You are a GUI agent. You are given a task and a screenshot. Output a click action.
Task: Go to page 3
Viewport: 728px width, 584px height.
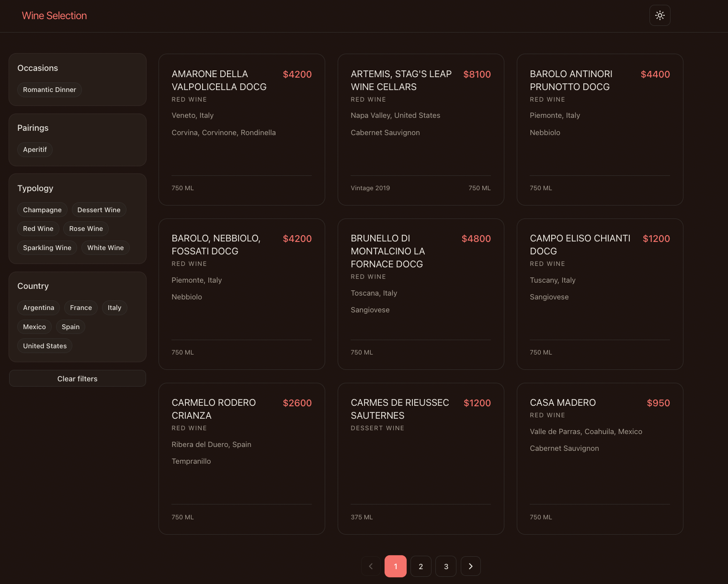pyautogui.click(x=446, y=566)
